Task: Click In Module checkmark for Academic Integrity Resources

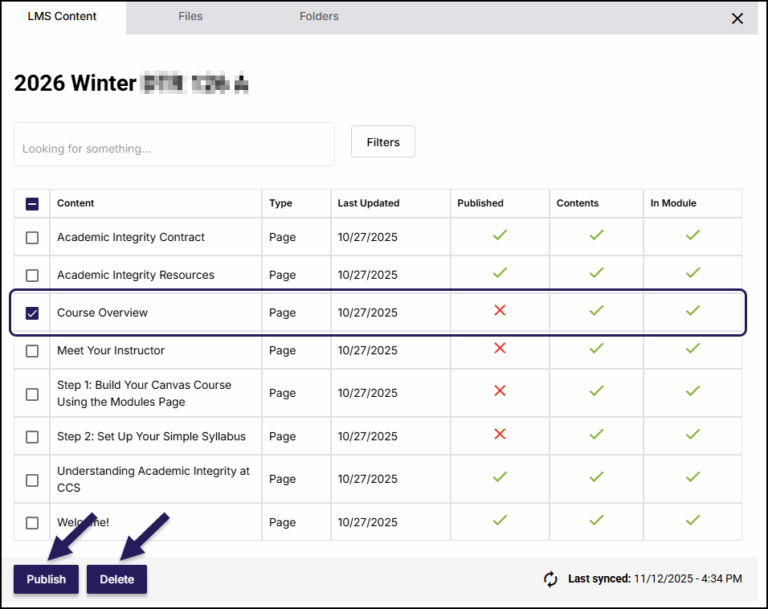Action: (693, 273)
